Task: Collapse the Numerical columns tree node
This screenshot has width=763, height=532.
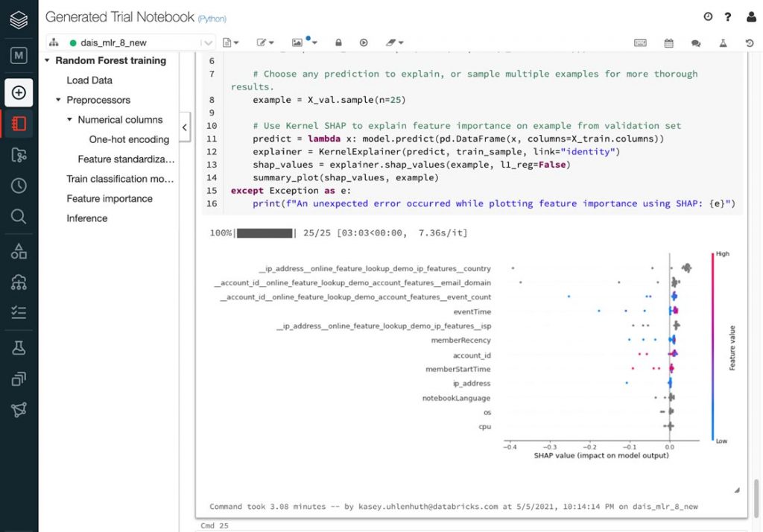Action: click(x=70, y=119)
